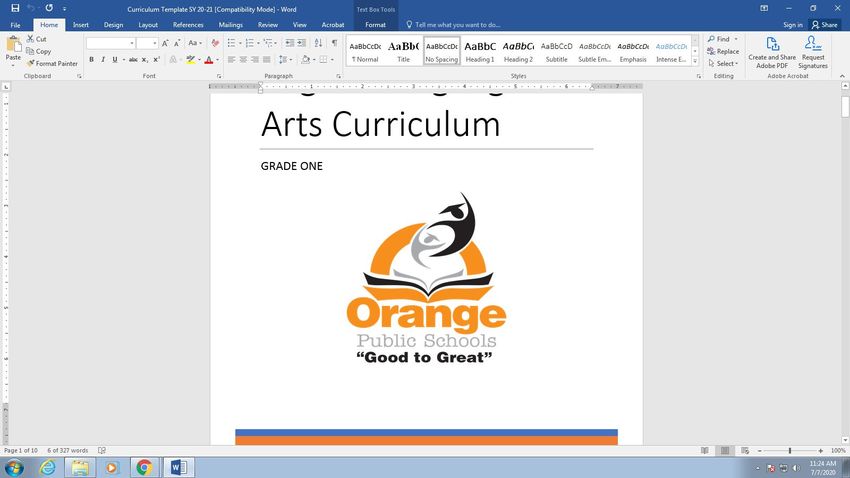Click the Paste clipboard icon
The height and width of the screenshot is (478, 850).
click(x=13, y=45)
